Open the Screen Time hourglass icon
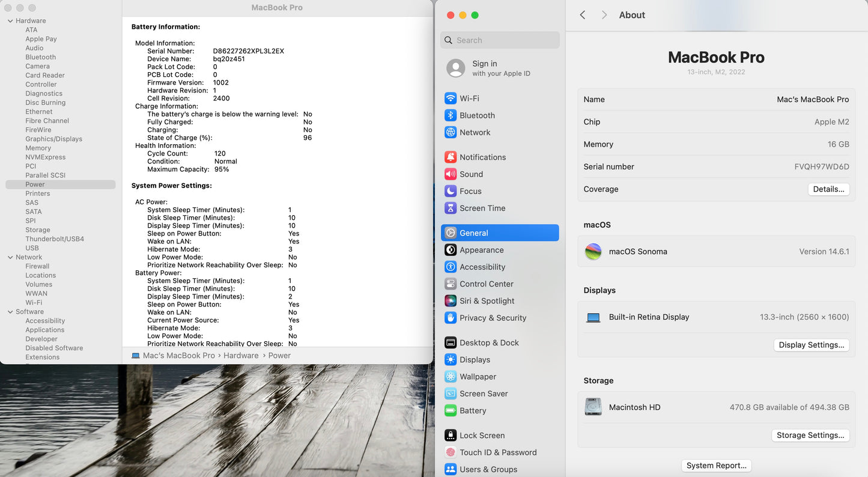 (x=451, y=208)
